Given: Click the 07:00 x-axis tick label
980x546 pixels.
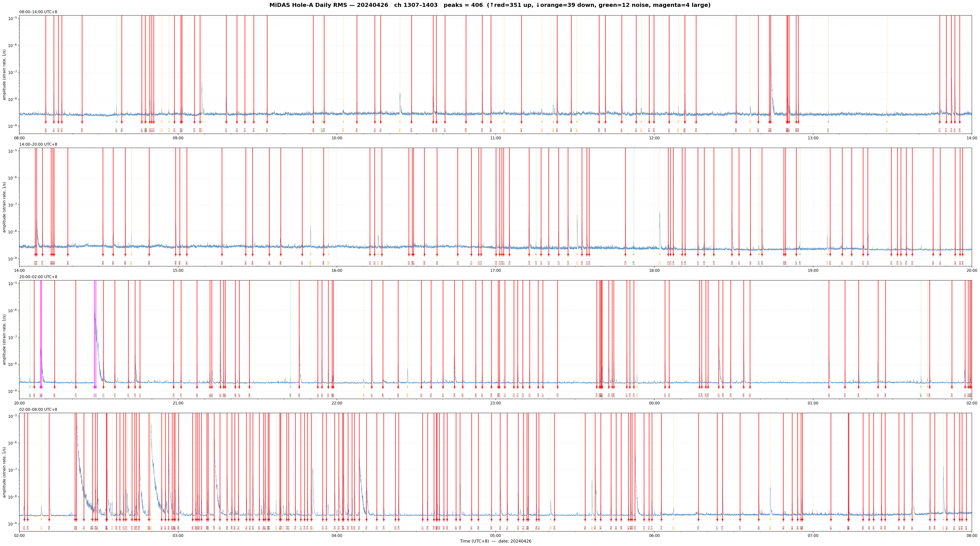Looking at the screenshot, I should tap(813, 536).
